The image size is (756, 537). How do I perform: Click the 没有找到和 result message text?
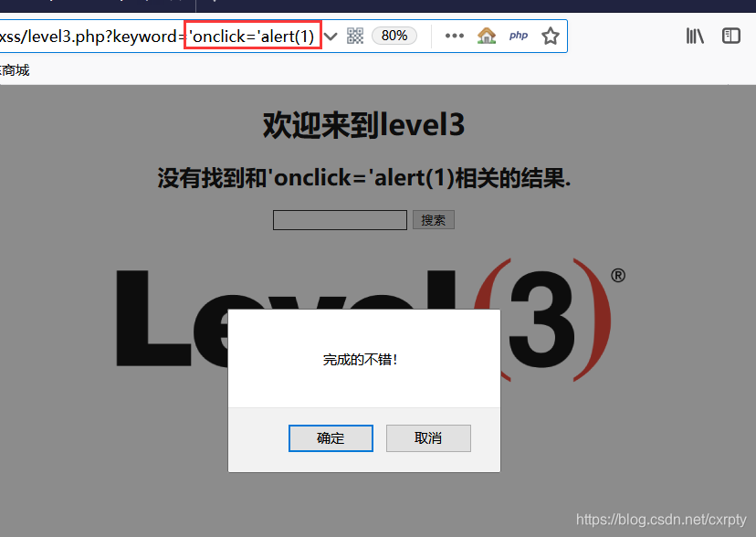(364, 178)
